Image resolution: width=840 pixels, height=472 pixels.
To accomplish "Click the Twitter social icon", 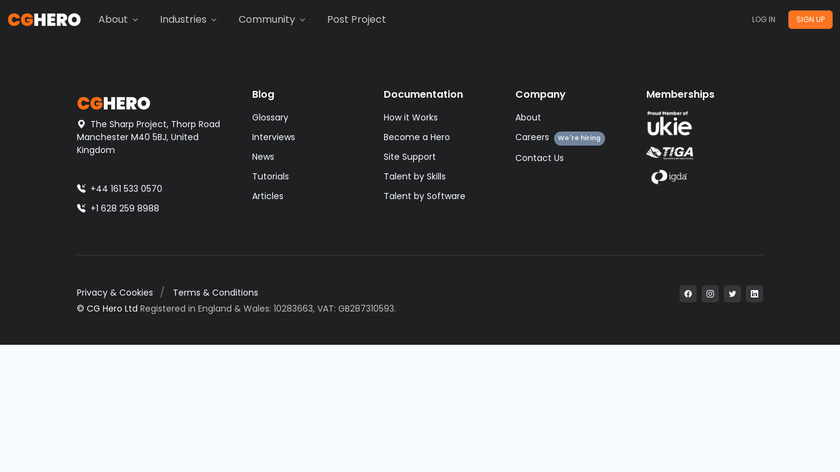I will 732,294.
